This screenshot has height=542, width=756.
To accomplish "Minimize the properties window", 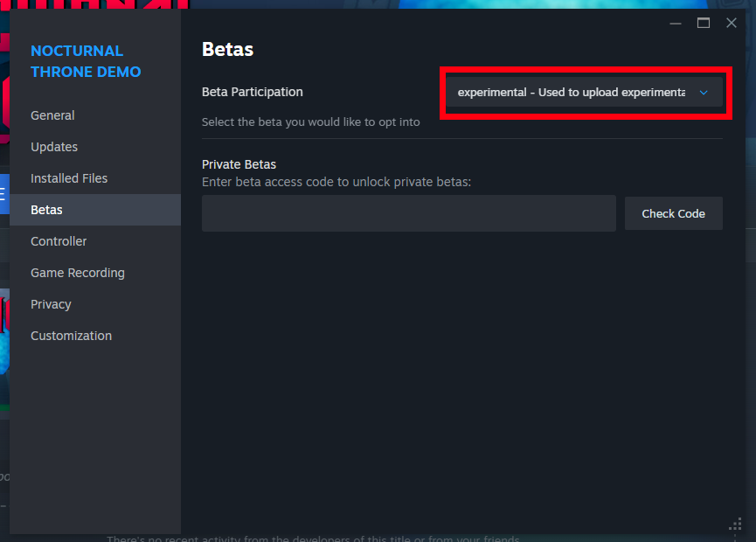I will [x=675, y=23].
